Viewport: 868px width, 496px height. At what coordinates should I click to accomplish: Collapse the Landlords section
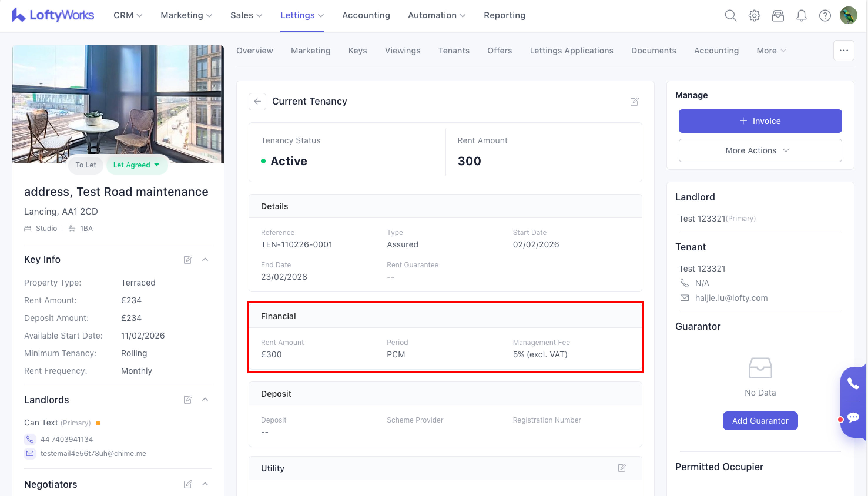pyautogui.click(x=205, y=399)
